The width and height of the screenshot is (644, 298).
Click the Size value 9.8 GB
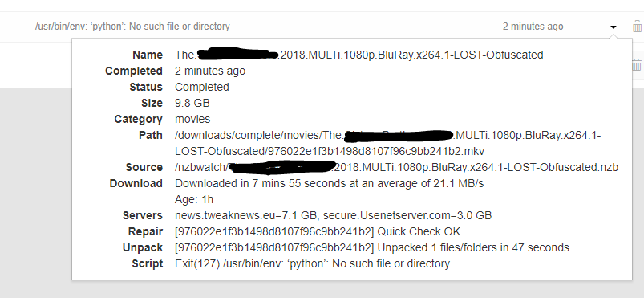pos(192,103)
